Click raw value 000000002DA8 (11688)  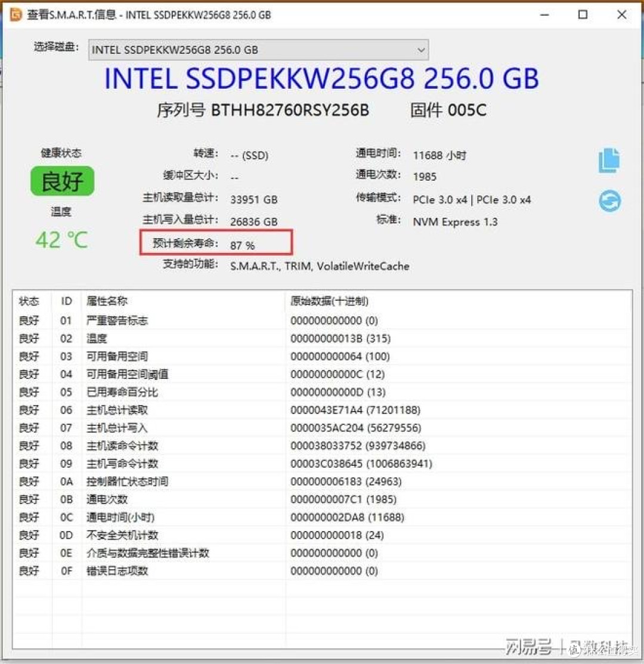click(347, 517)
